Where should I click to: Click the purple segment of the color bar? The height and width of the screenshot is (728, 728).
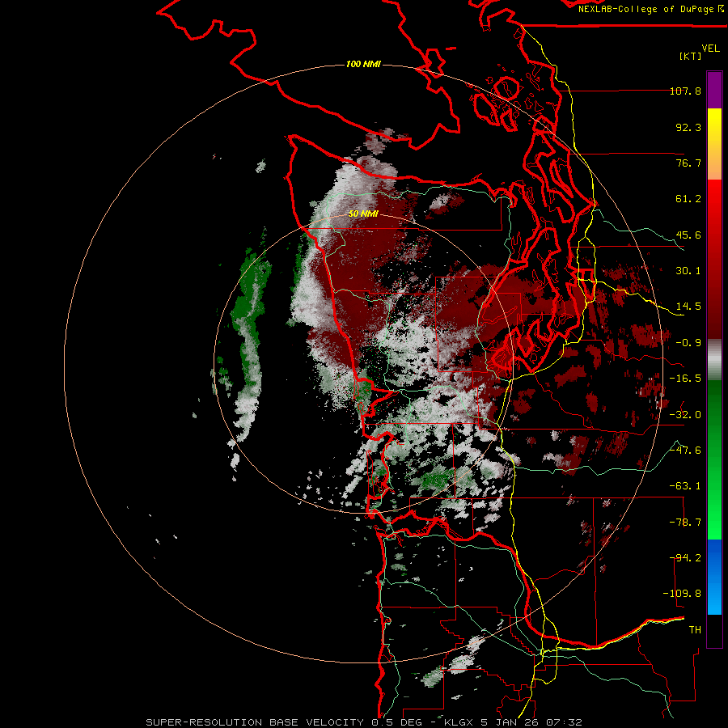tap(714, 91)
